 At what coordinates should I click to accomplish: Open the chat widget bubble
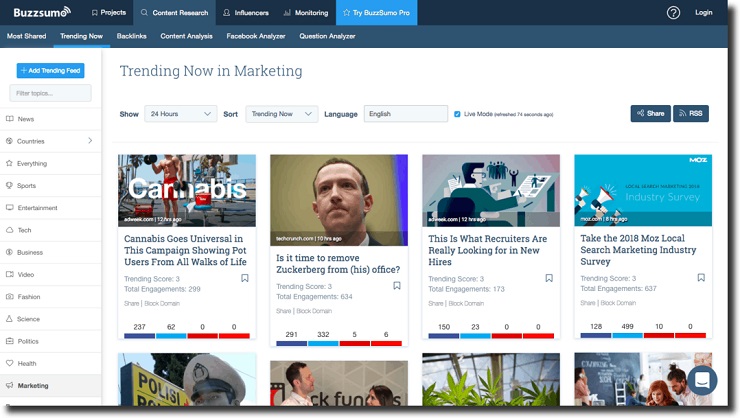point(702,380)
